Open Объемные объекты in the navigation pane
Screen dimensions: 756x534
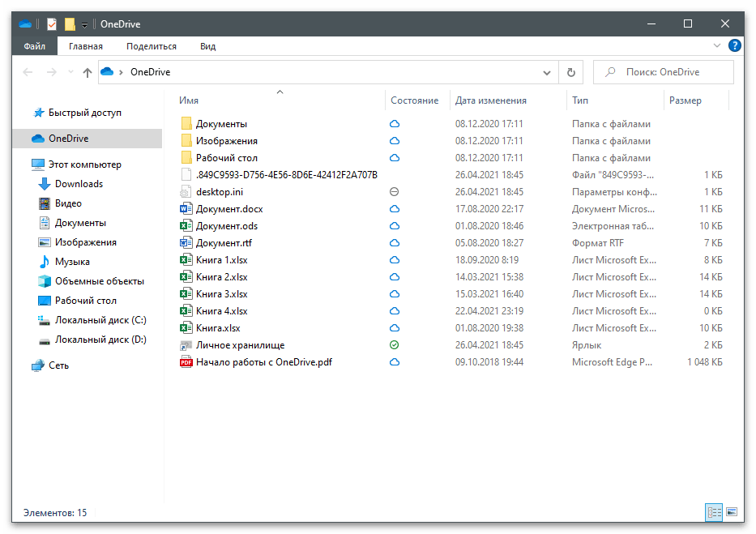(x=100, y=281)
